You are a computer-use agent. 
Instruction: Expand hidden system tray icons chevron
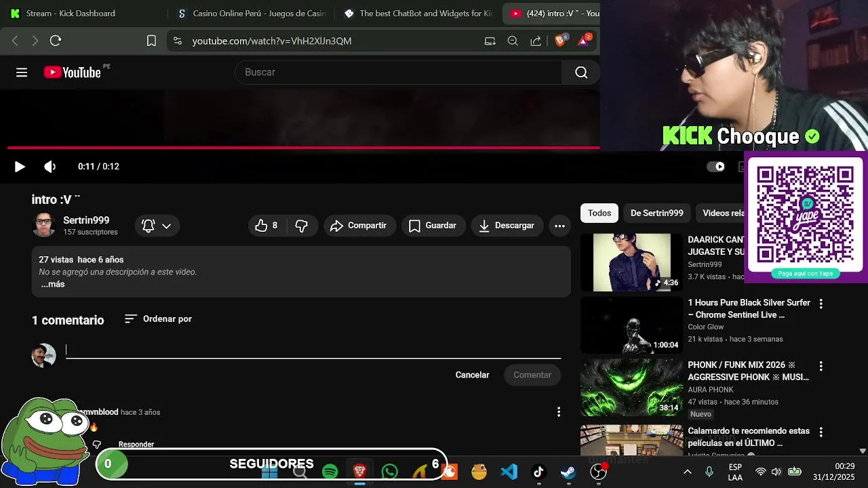[x=687, y=472]
